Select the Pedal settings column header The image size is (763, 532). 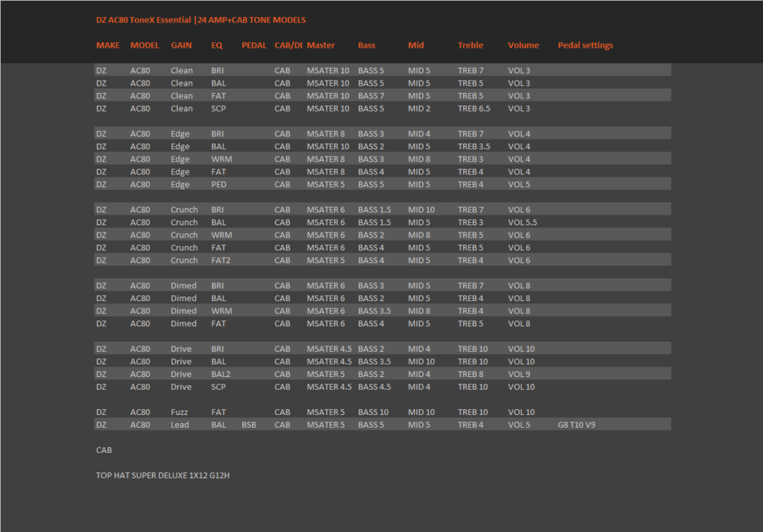586,45
